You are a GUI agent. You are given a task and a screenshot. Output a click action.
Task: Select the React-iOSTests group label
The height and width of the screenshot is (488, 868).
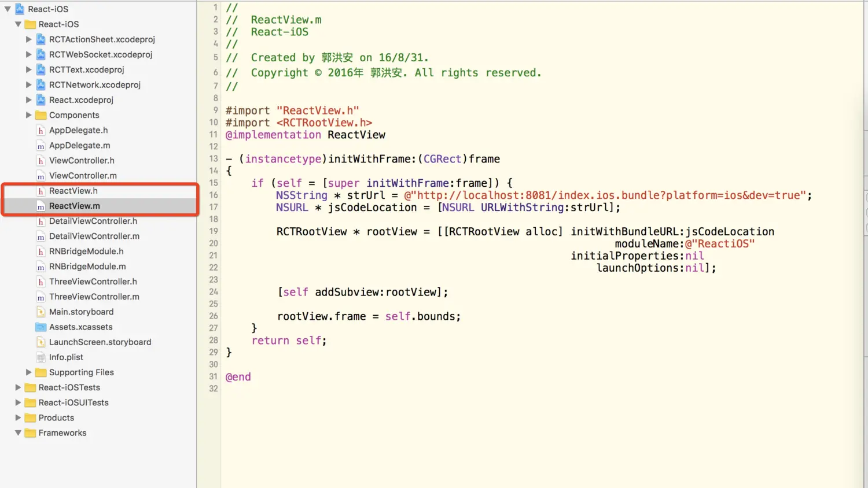tap(69, 387)
